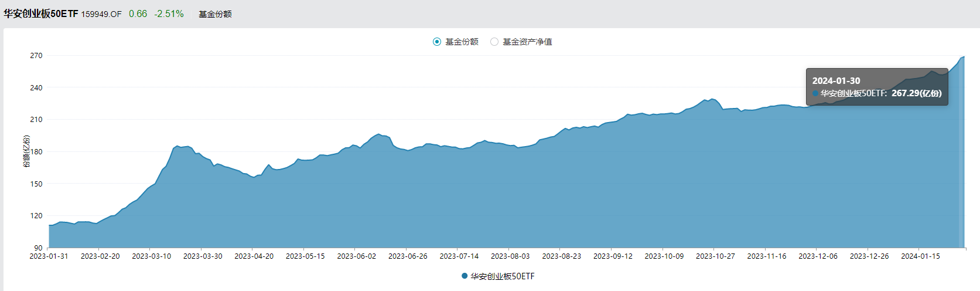Click the 2023-06-02 x-axis date label
This screenshot has height=291, width=980.
(x=356, y=256)
